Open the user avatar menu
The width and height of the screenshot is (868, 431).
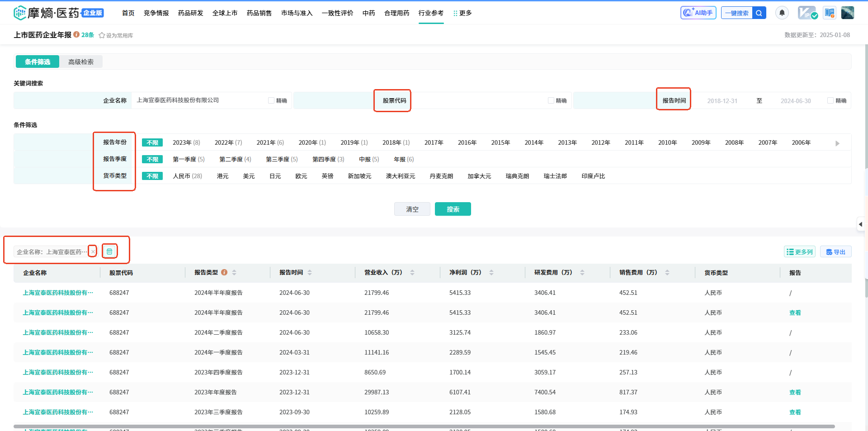(x=848, y=13)
